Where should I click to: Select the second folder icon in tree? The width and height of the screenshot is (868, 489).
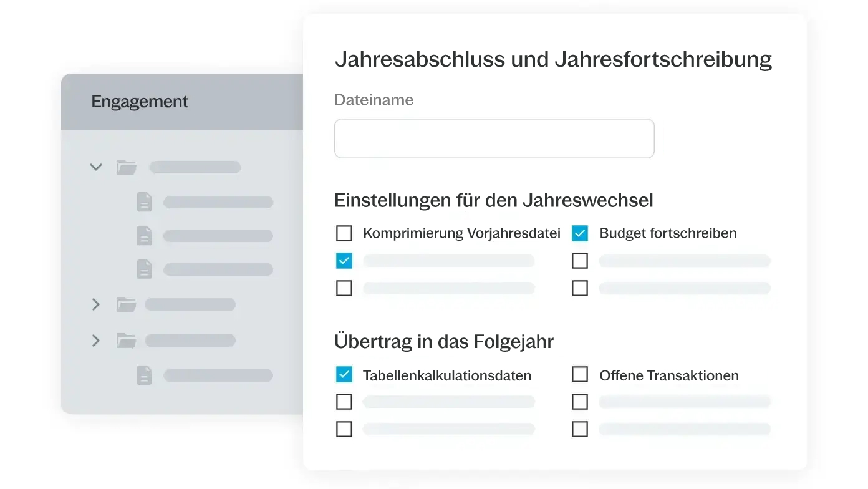[x=127, y=304]
